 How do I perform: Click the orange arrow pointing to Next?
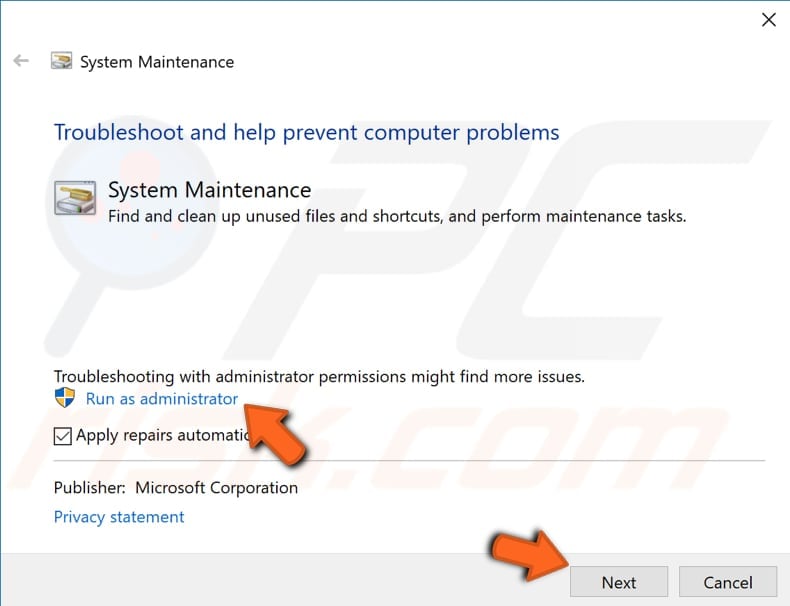(x=530, y=555)
